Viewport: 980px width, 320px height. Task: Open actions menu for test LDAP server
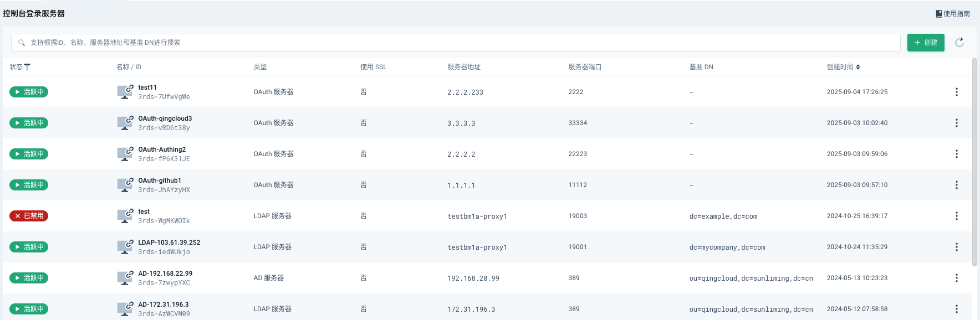pyautogui.click(x=956, y=216)
